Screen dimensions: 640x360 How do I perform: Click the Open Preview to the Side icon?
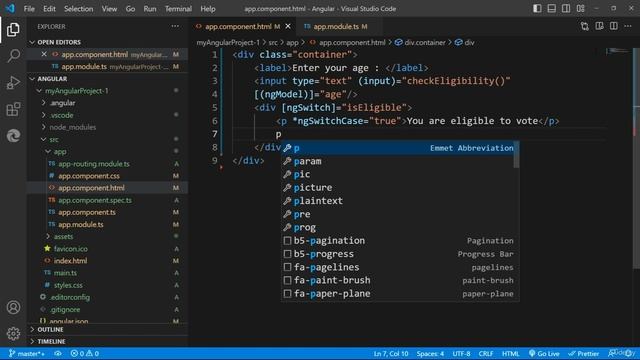click(x=599, y=26)
